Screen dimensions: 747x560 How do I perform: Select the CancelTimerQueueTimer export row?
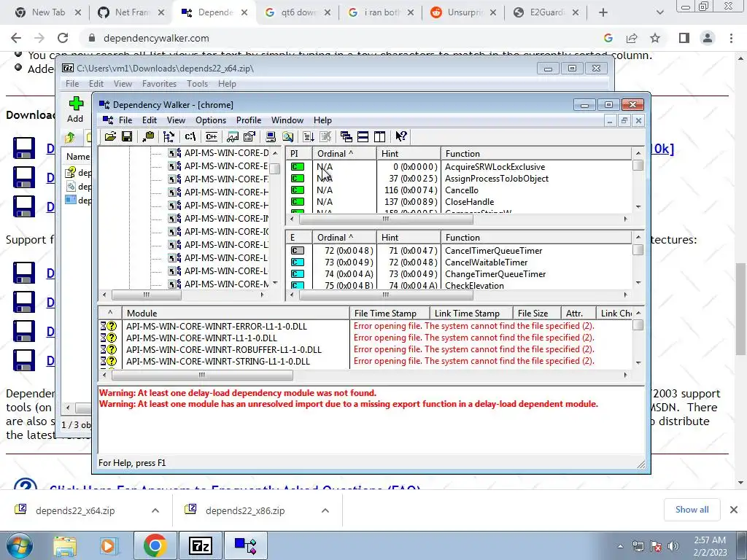tap(460, 251)
